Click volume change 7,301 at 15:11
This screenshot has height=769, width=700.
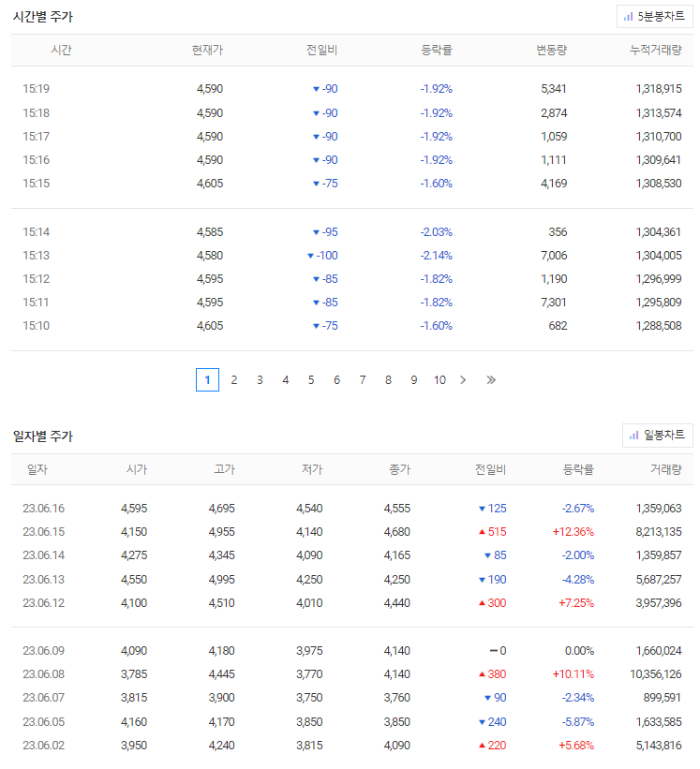(553, 303)
